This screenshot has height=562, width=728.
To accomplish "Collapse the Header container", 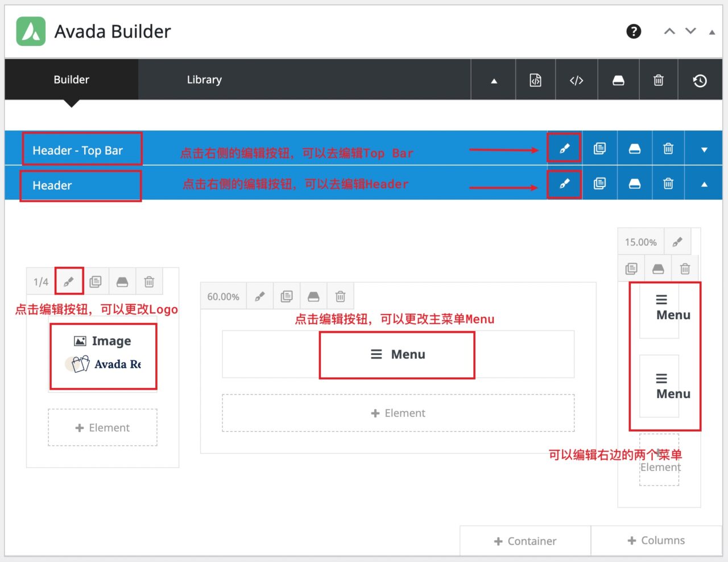I will click(x=704, y=184).
